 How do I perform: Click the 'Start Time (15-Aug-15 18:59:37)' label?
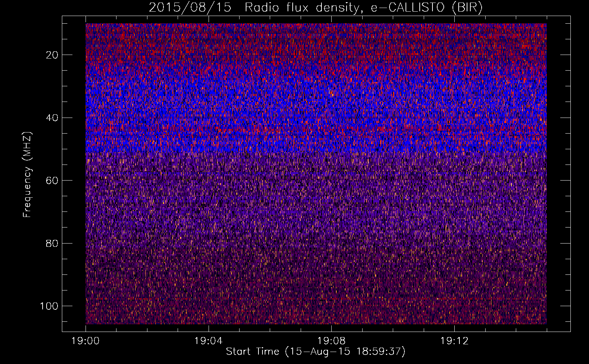tap(316, 352)
